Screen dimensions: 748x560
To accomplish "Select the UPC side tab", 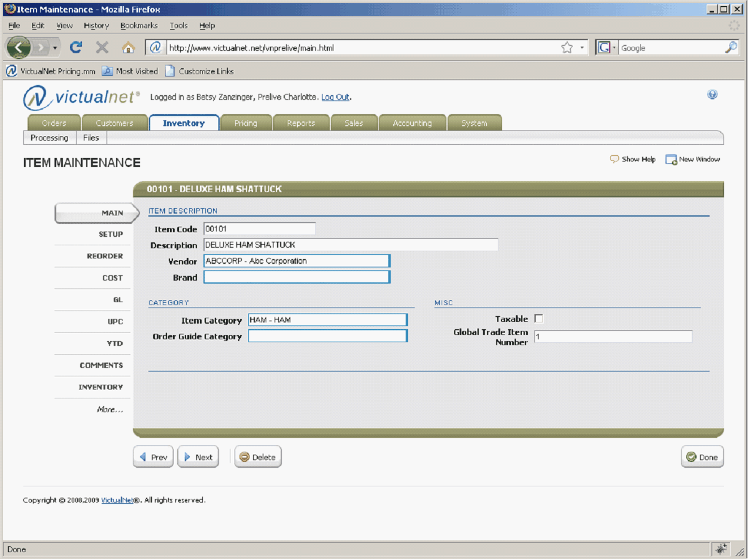I will [x=93, y=322].
